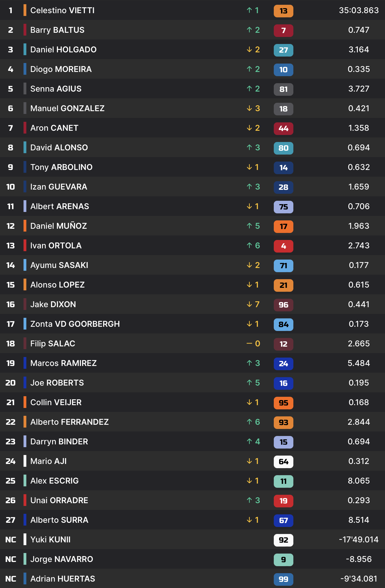Click the position 10 number for Guevara
Screen dimensions: 385x588
[x=11, y=187]
